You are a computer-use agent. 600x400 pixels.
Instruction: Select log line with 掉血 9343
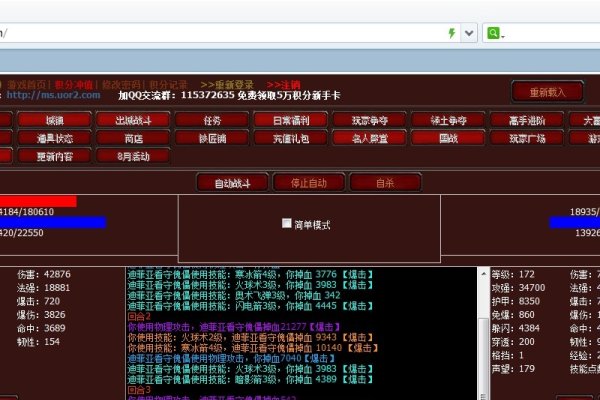250,337
